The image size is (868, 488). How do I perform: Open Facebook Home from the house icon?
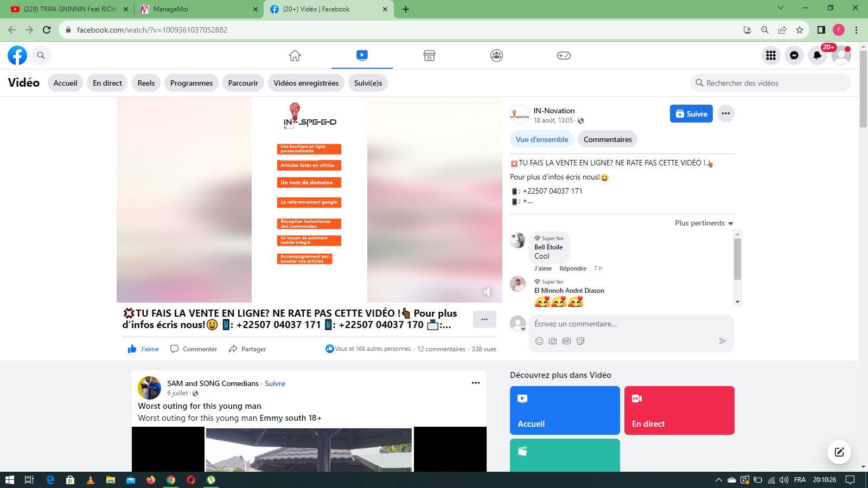[295, 55]
